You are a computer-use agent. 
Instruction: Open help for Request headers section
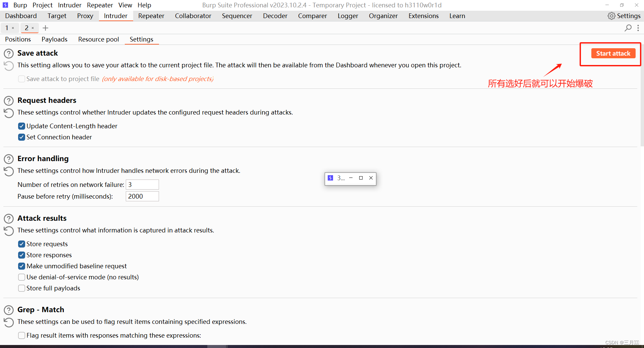(9, 101)
